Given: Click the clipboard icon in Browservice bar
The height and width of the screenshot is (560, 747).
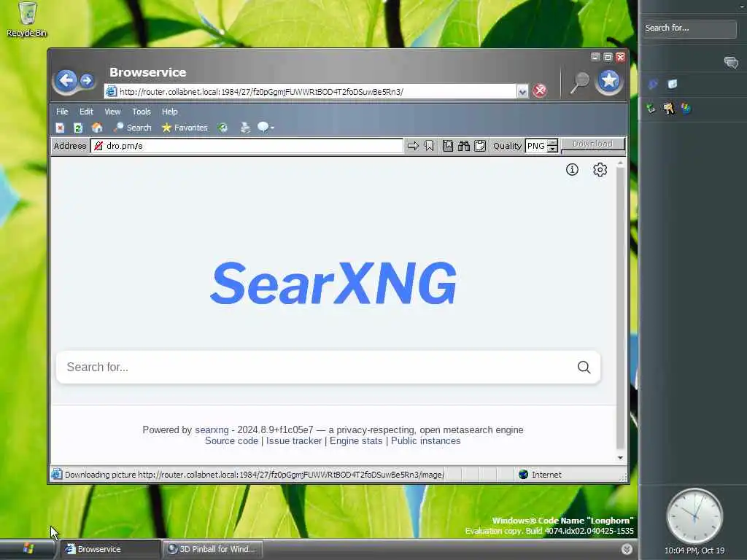Looking at the screenshot, I should (x=480, y=146).
